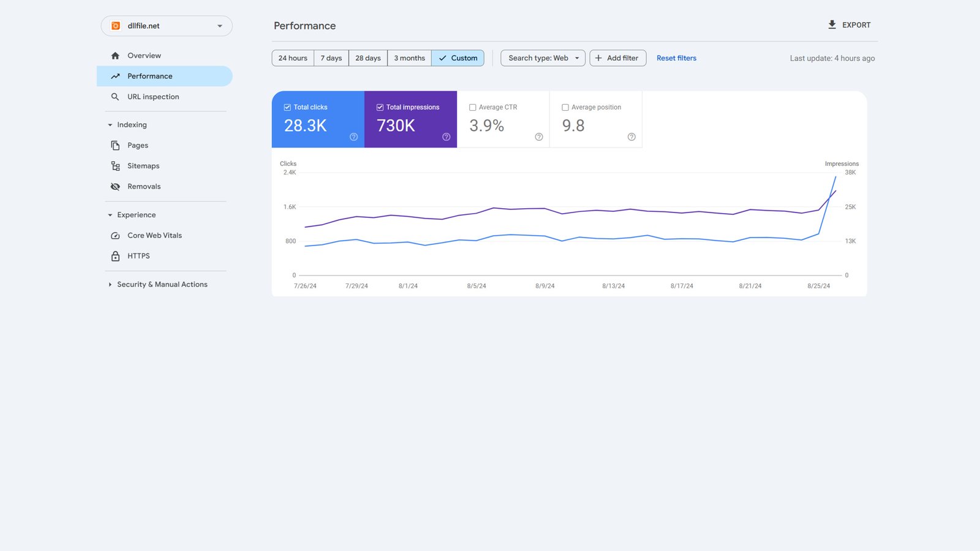
Task: Switch to the 3 months date range
Action: [409, 58]
